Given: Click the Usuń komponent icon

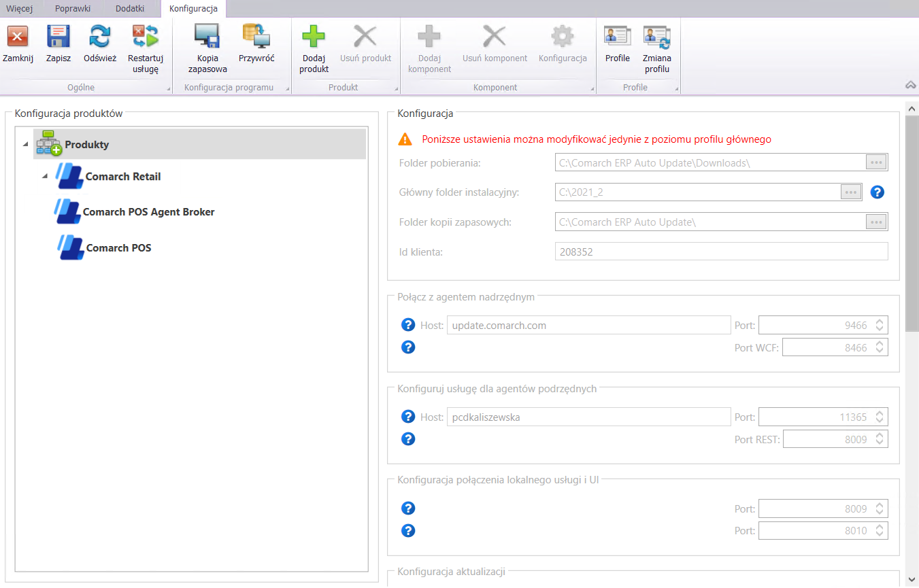Looking at the screenshot, I should coord(495,36).
